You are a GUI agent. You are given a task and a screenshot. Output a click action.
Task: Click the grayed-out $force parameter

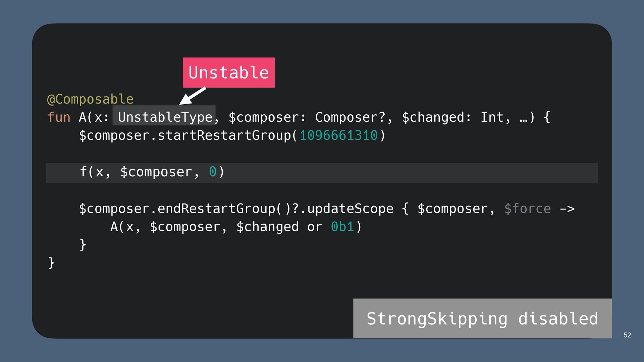(527, 208)
